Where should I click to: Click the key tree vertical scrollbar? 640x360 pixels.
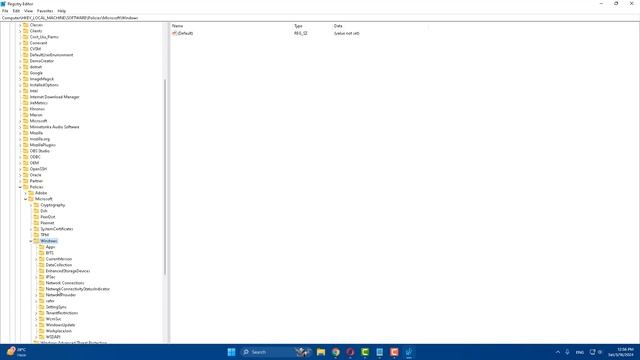tap(165, 177)
